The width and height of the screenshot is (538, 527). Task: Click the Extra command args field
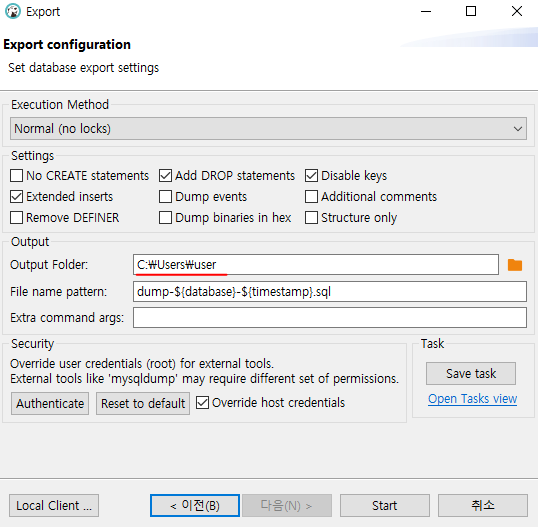click(x=330, y=318)
